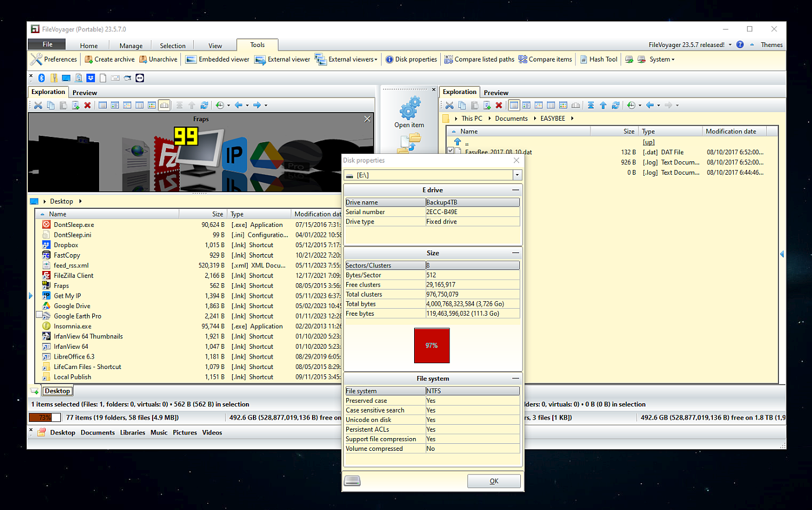This screenshot has height=510, width=812.
Task: Collapse the Size section in dialog
Action: [515, 254]
